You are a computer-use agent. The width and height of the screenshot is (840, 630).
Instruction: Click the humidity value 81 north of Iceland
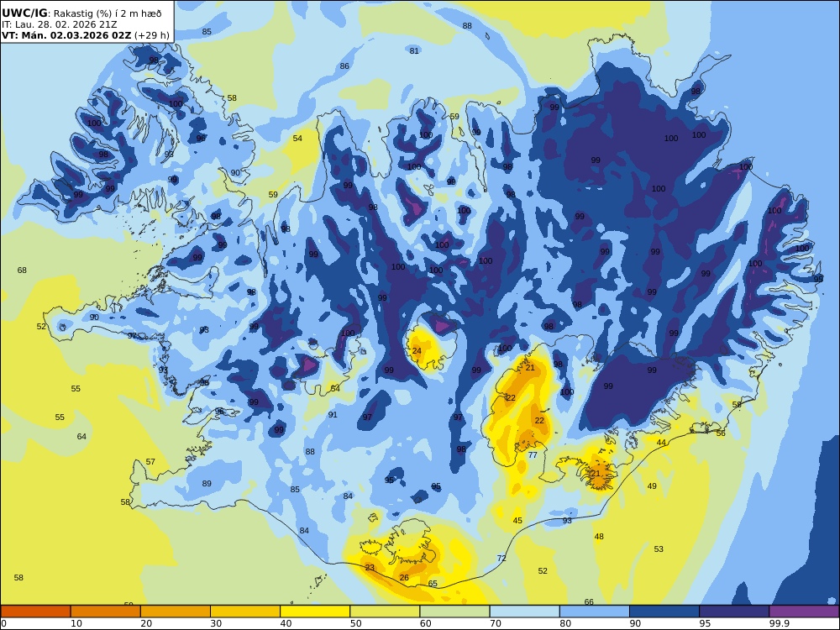coord(414,51)
